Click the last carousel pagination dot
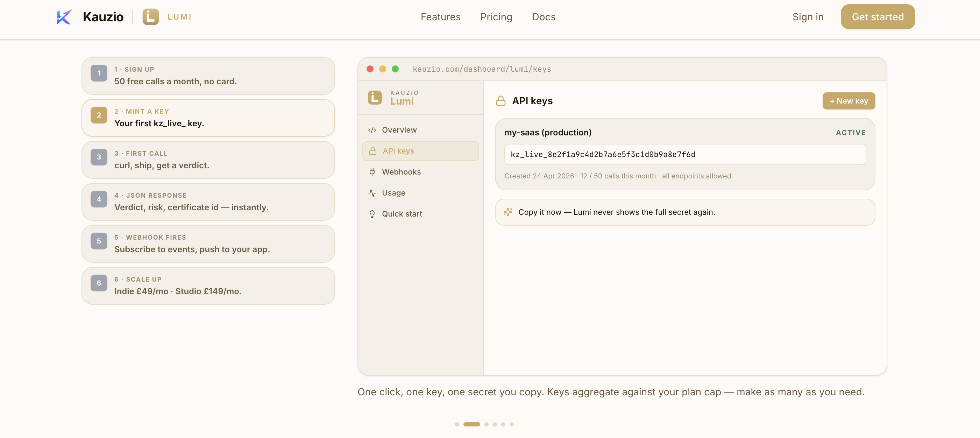 (x=512, y=424)
